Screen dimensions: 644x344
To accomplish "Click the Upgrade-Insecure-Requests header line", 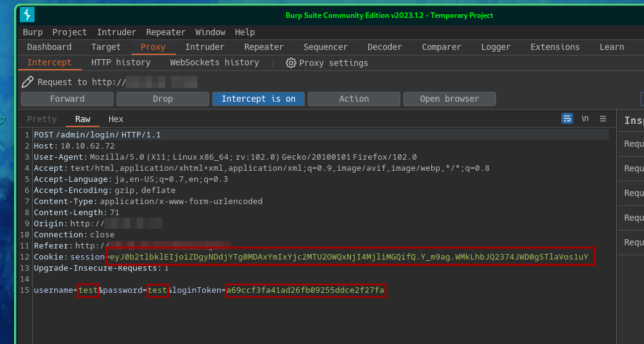I will pos(101,268).
